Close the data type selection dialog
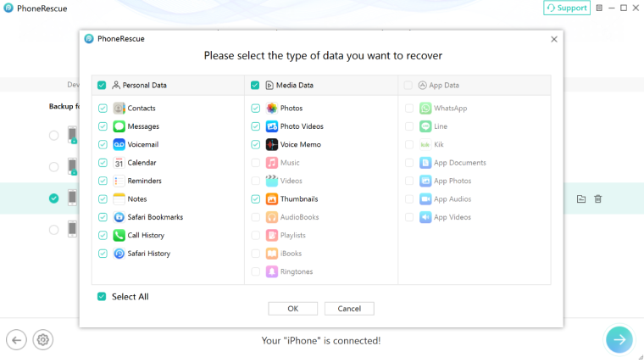Screen dimensions: 644x363 (554, 39)
